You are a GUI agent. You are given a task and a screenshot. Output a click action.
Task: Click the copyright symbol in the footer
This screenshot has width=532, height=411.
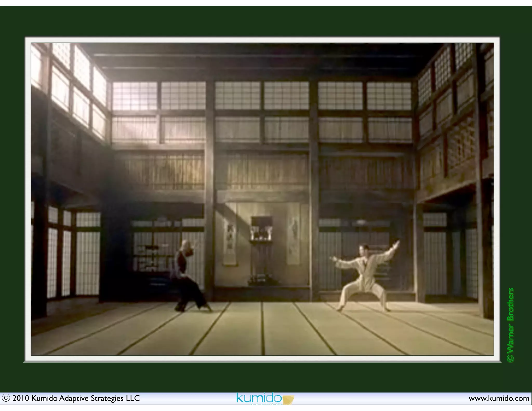[6, 398]
